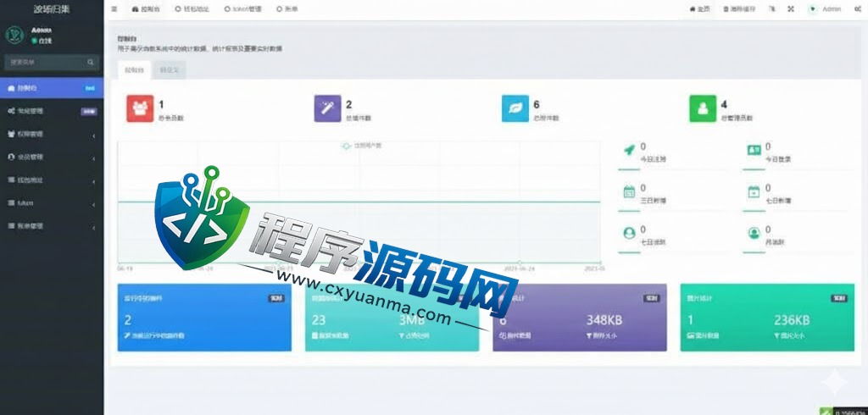Click the wand icon in the blue card
The width and height of the screenshot is (868, 415).
point(127,335)
